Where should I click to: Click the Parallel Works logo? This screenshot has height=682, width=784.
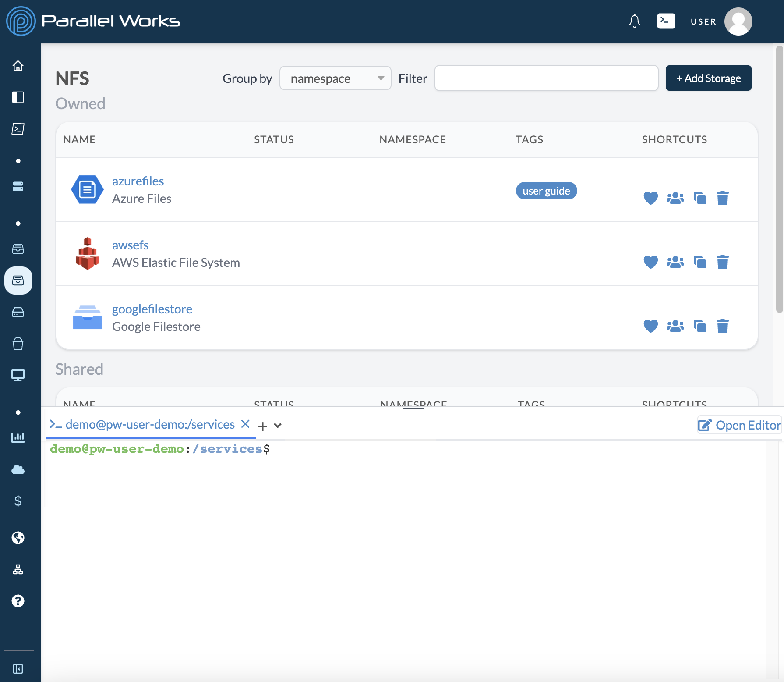(93, 21)
